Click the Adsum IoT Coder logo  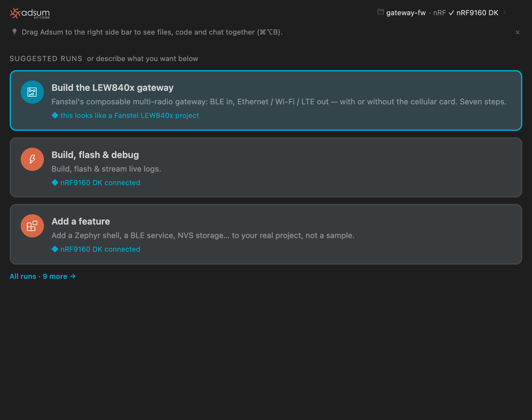pos(30,13)
